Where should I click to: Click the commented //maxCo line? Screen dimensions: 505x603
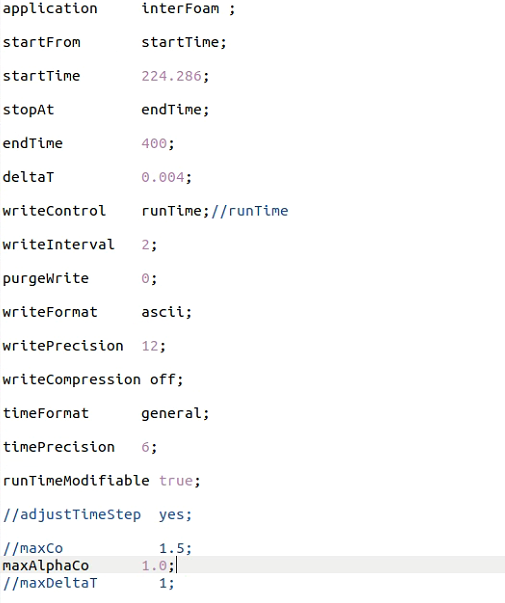tap(97, 548)
